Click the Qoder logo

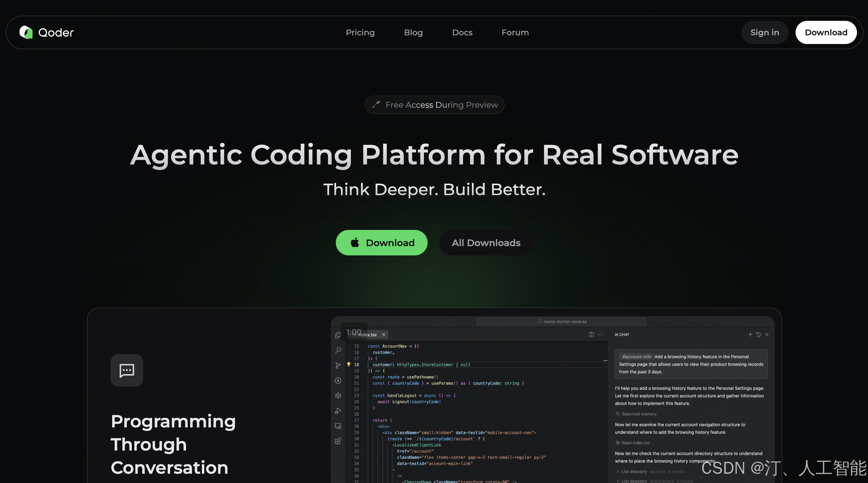tap(46, 32)
